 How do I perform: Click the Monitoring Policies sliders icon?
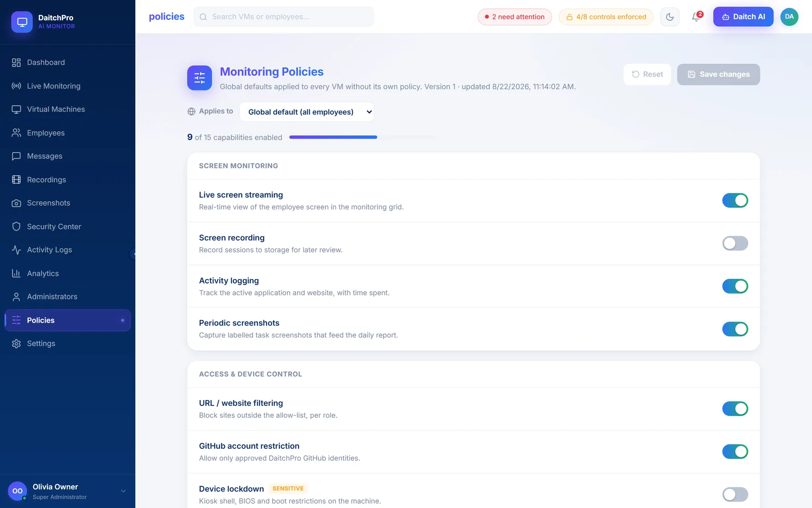(199, 78)
